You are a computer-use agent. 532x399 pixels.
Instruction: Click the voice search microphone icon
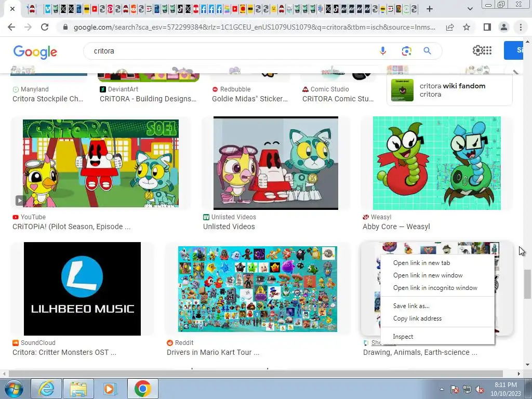(383, 51)
